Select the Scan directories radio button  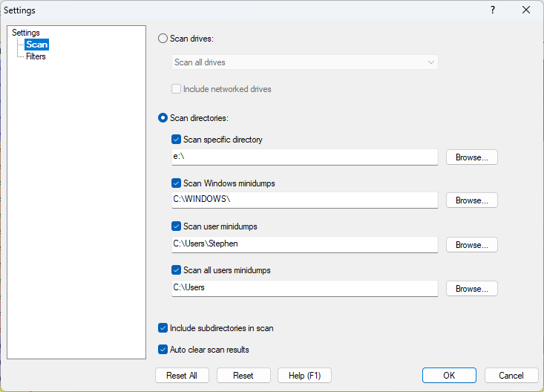(x=163, y=118)
